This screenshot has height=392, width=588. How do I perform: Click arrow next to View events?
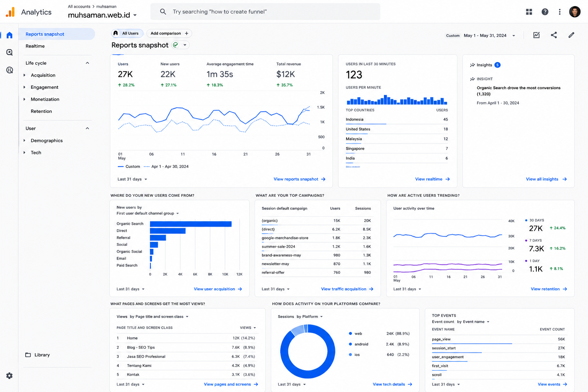(565, 384)
